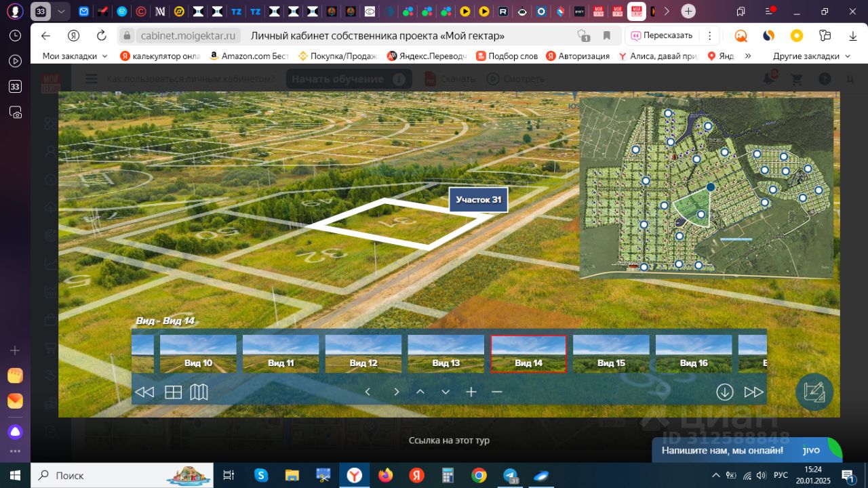Open the browser three-dot menu near Пересказать
868x488 pixels.
coord(709,36)
